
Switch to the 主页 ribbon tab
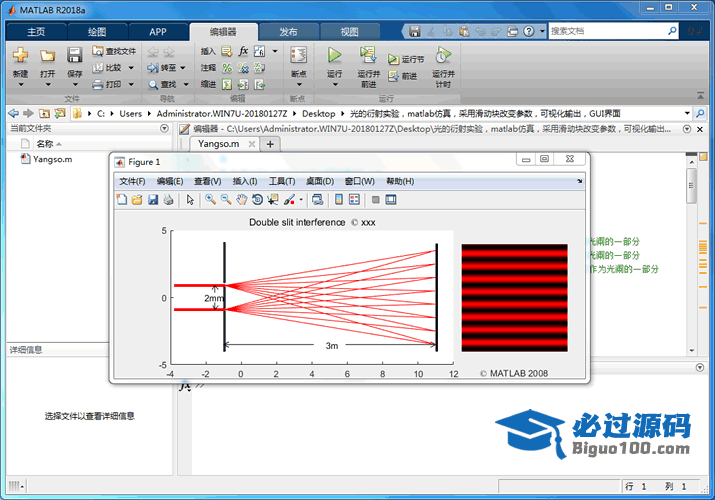(36, 32)
